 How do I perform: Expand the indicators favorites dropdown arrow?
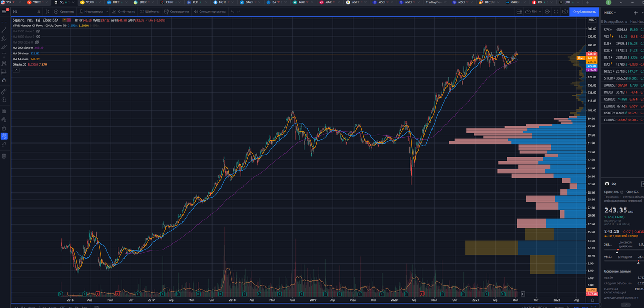pos(107,11)
